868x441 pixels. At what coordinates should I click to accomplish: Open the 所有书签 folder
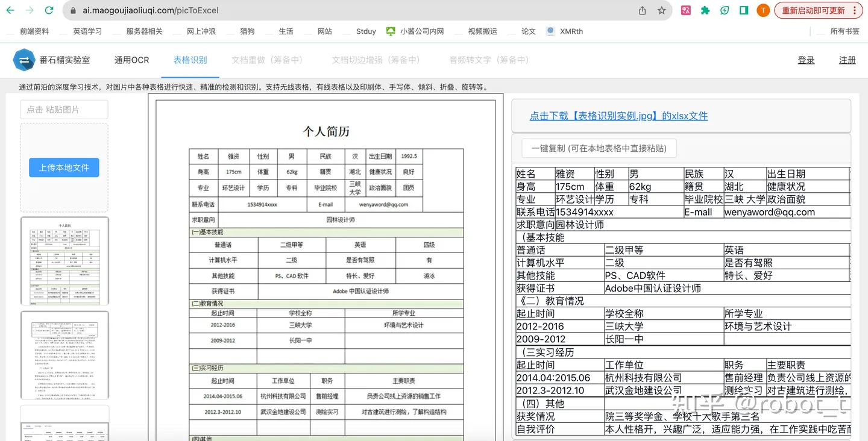[x=838, y=31]
